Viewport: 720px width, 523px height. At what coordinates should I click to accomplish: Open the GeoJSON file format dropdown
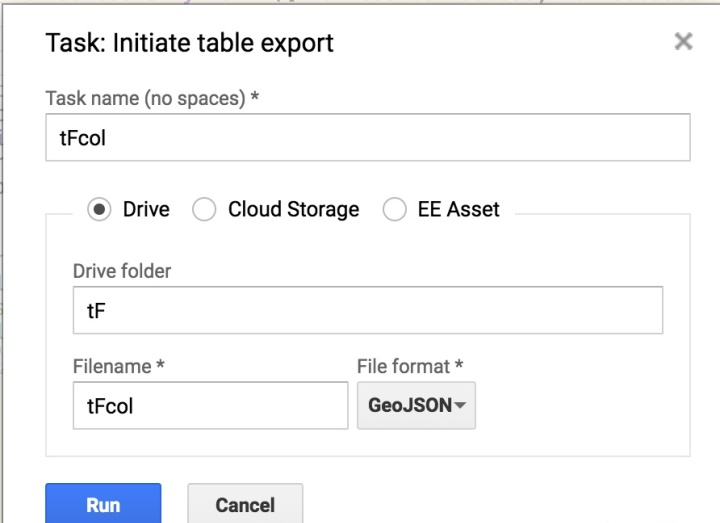click(416, 405)
